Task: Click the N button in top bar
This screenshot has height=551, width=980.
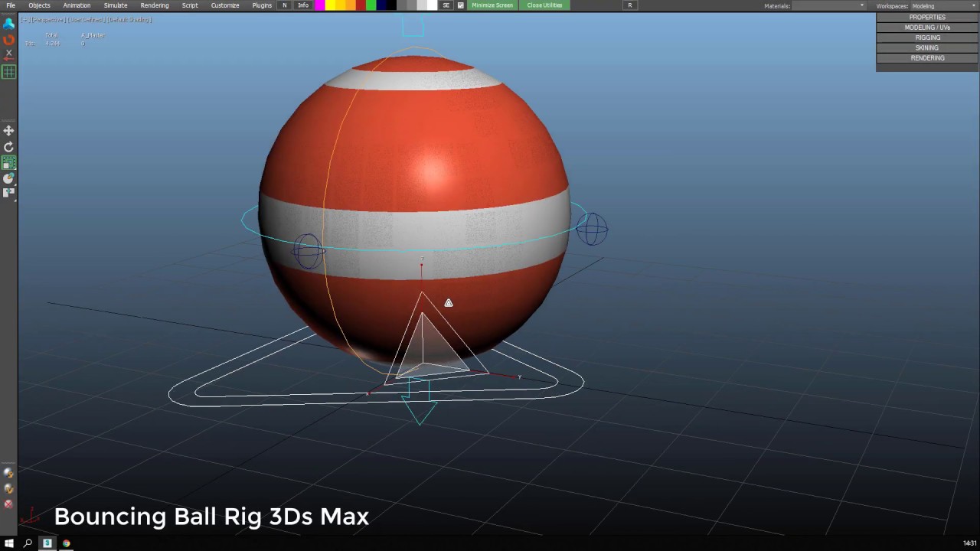Action: [x=285, y=5]
